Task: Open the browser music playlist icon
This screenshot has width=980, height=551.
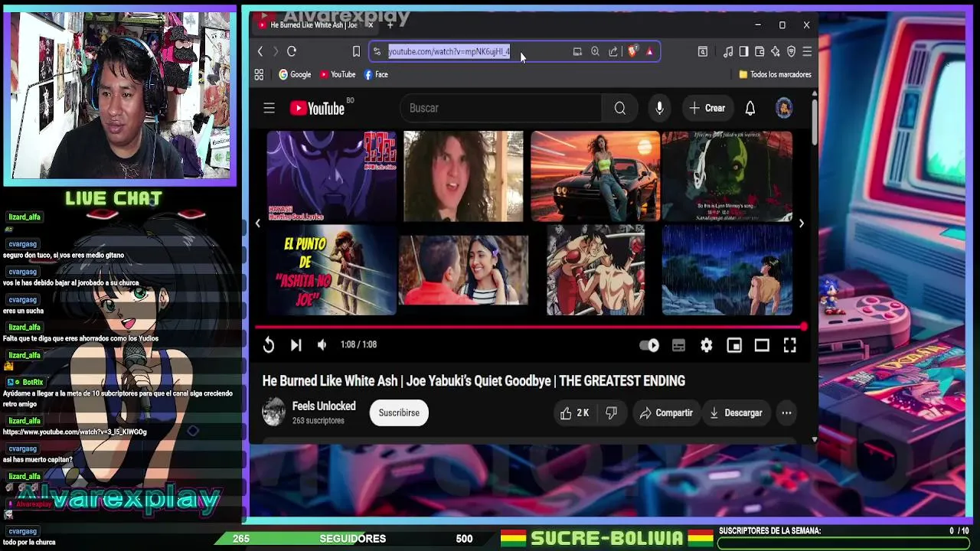Action: [x=728, y=51]
